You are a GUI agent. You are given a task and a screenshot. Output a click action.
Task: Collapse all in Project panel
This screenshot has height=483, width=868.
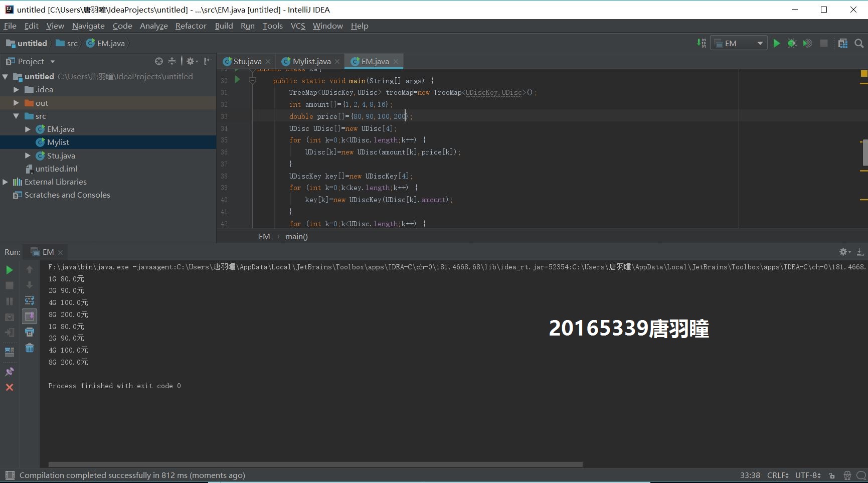pos(172,61)
